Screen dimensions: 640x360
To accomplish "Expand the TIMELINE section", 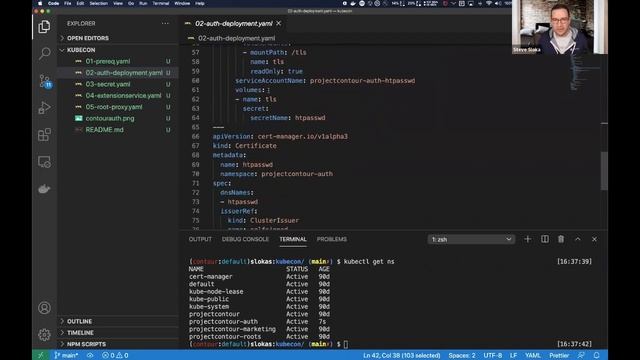I will coord(118,333).
